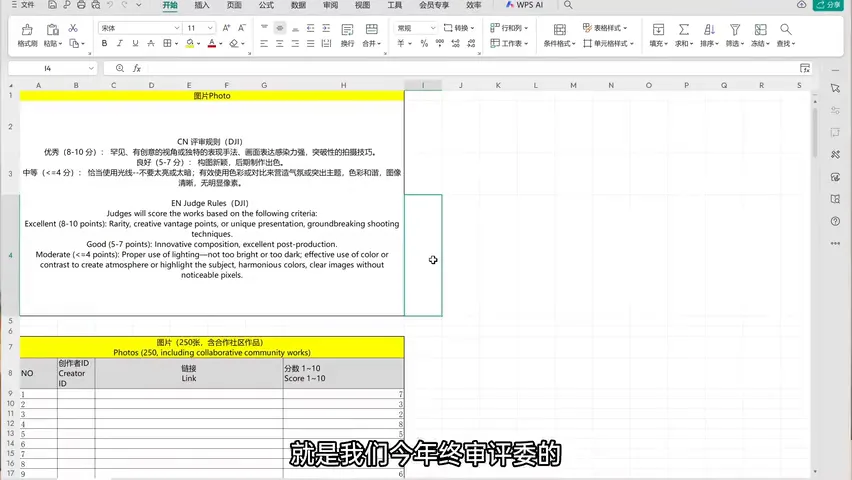The image size is (852, 480).
Task: Open the Merge cells (合并) dropdown
Action: pos(372,43)
